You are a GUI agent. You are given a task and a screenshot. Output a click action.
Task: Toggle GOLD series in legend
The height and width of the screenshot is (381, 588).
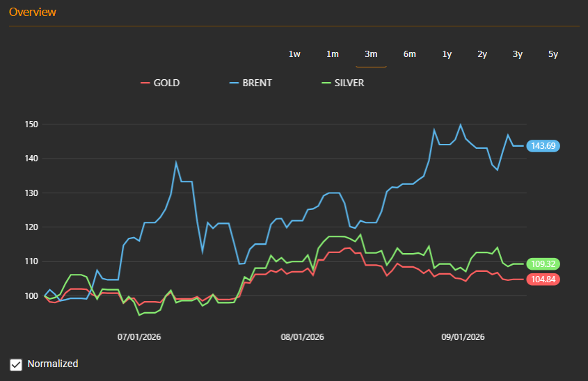(x=160, y=83)
